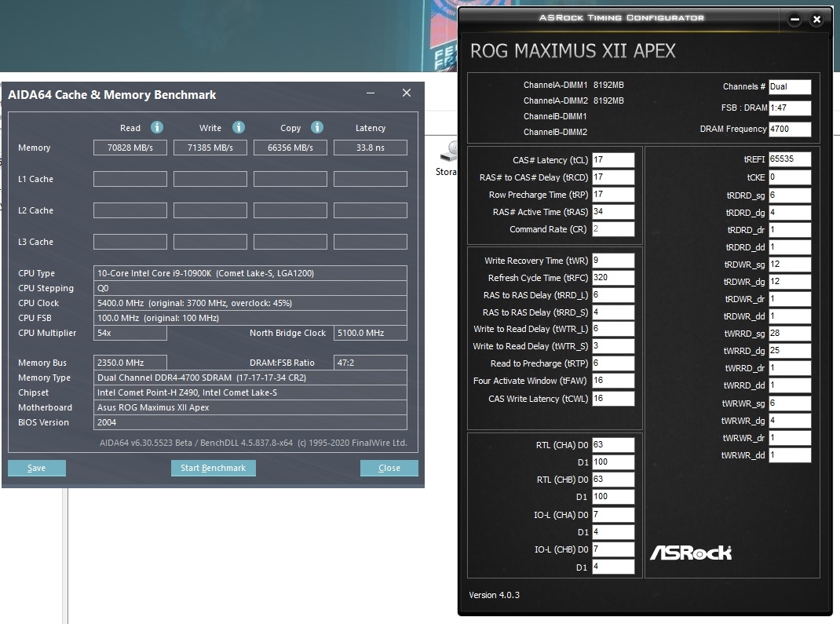Click the Close button in AIDA64
The height and width of the screenshot is (624, 840).
pyautogui.click(x=389, y=468)
